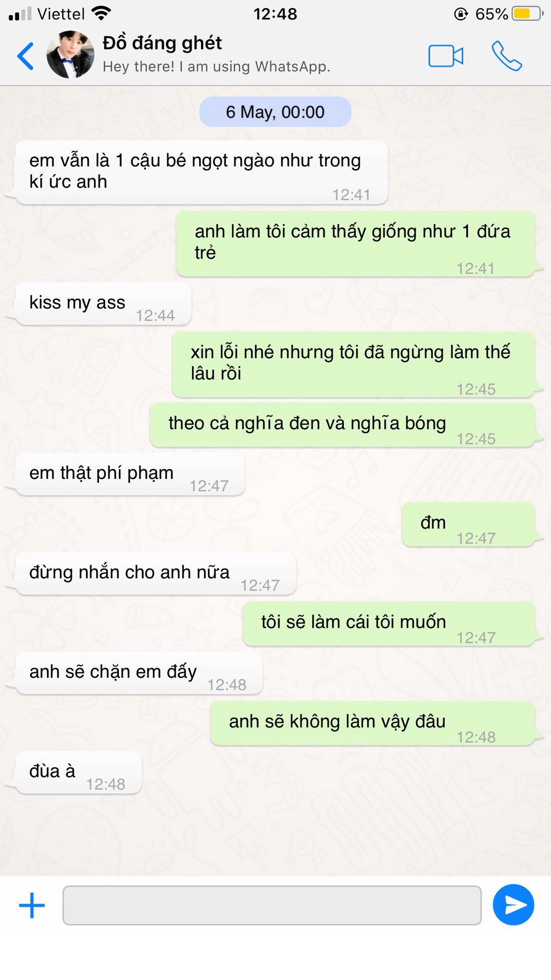Focus the message text input field
The height and width of the screenshot is (980, 551).
272,905
